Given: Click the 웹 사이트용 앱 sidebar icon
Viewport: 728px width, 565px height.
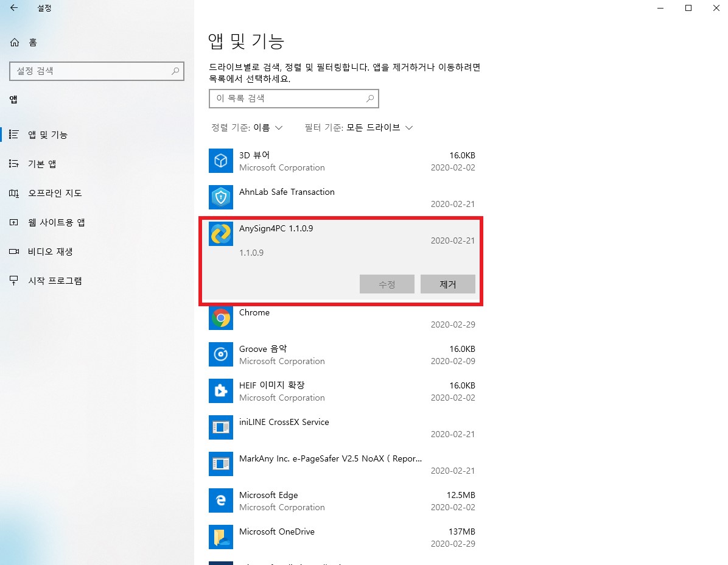Looking at the screenshot, I should 14,222.
